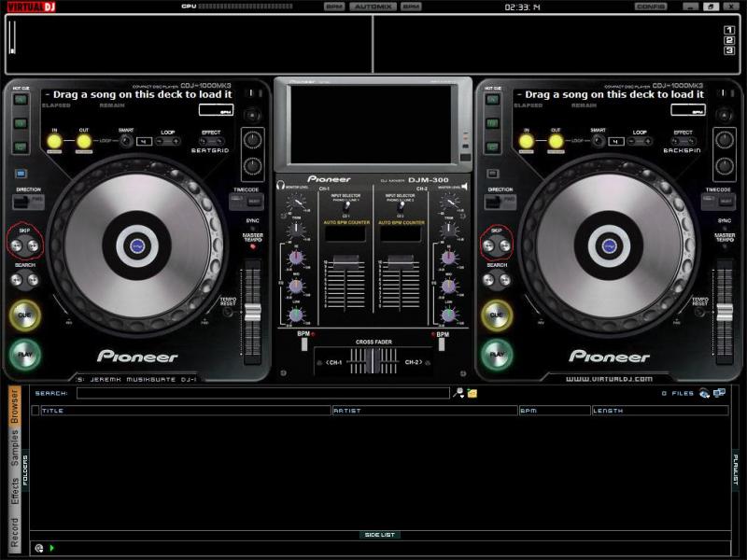
Task: Click inside the SEARCH input field
Action: (x=263, y=393)
